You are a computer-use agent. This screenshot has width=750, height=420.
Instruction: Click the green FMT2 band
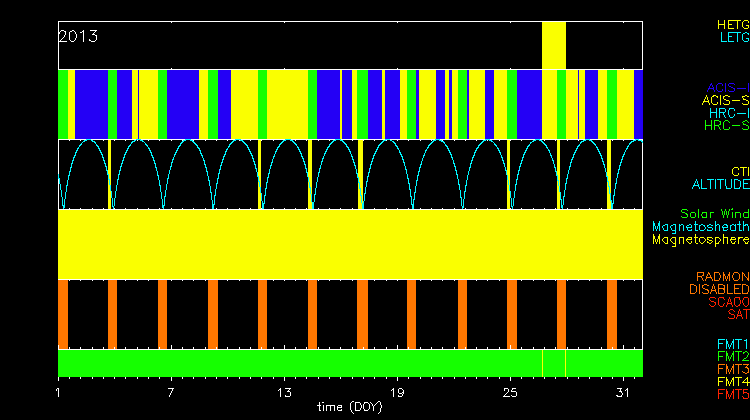(x=300, y=362)
